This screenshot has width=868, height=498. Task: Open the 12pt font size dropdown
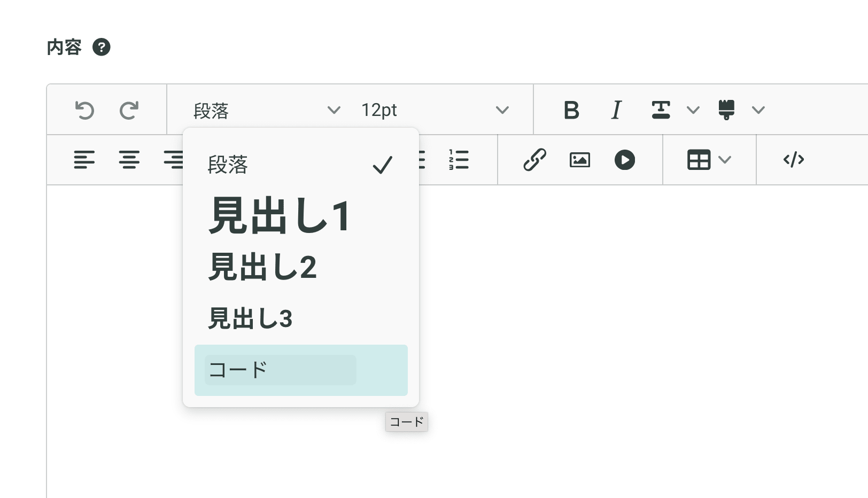(435, 110)
